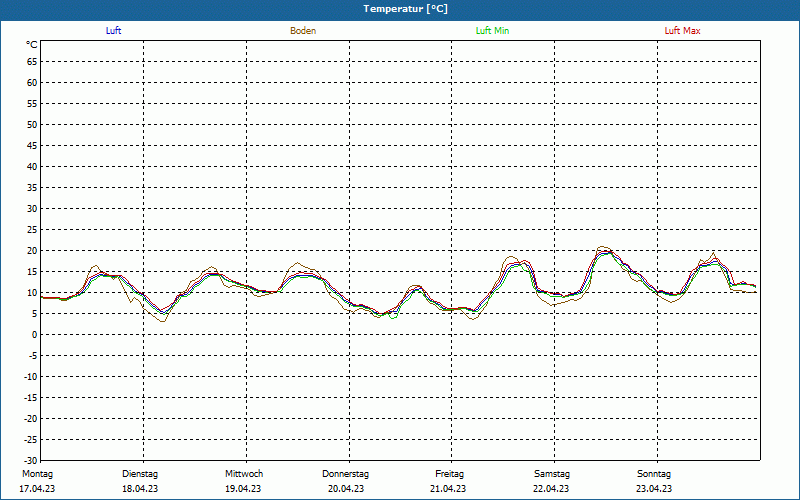Select the 45 axis value

32,145
